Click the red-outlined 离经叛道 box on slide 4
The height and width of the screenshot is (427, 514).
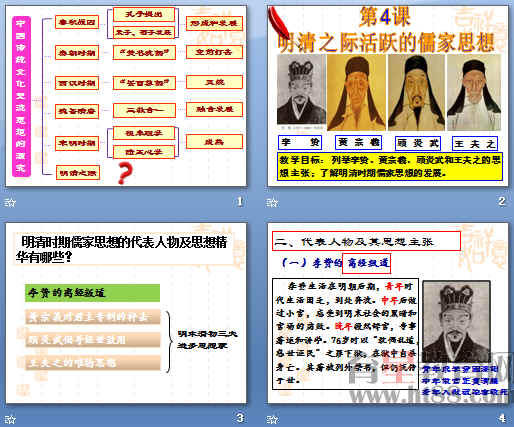[366, 263]
